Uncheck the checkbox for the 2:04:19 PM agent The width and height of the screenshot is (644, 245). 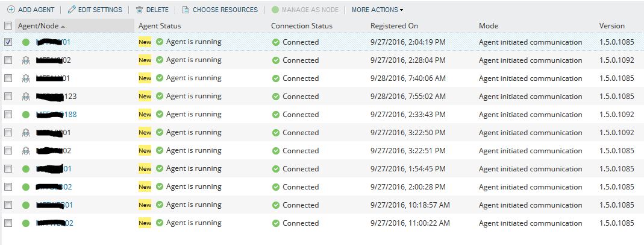8,42
